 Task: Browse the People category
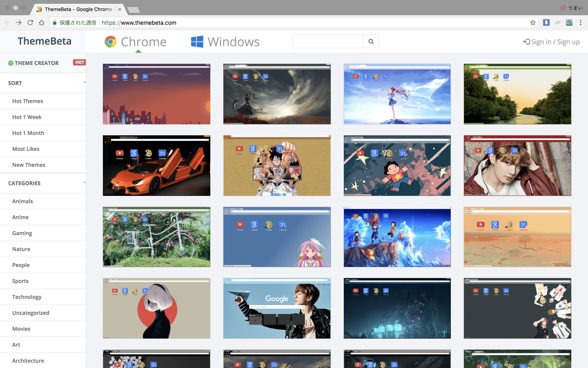pyautogui.click(x=21, y=265)
